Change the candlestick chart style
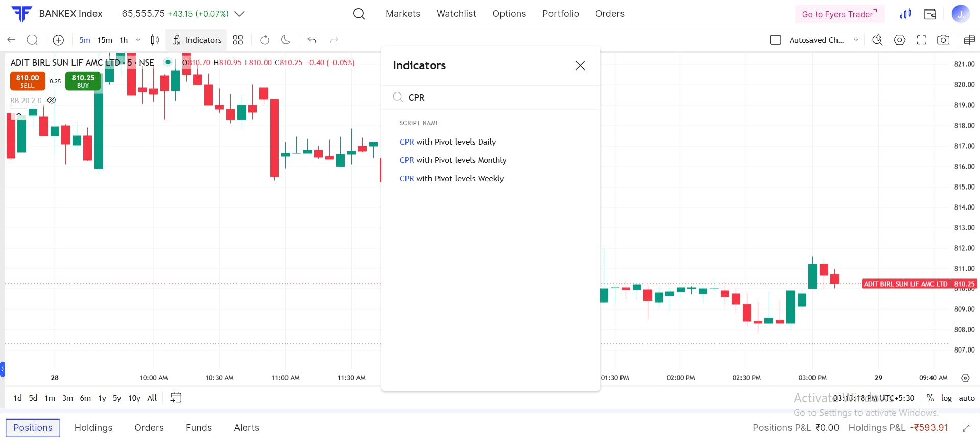 tap(155, 40)
